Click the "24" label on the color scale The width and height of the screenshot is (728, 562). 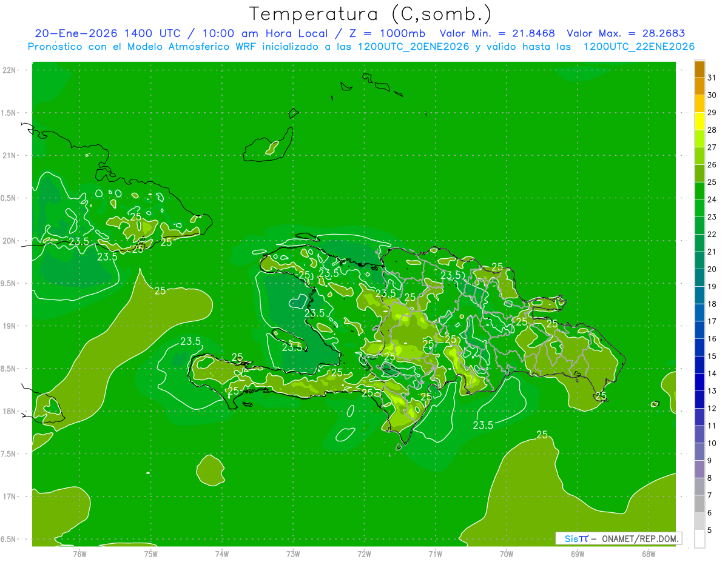coord(712,199)
